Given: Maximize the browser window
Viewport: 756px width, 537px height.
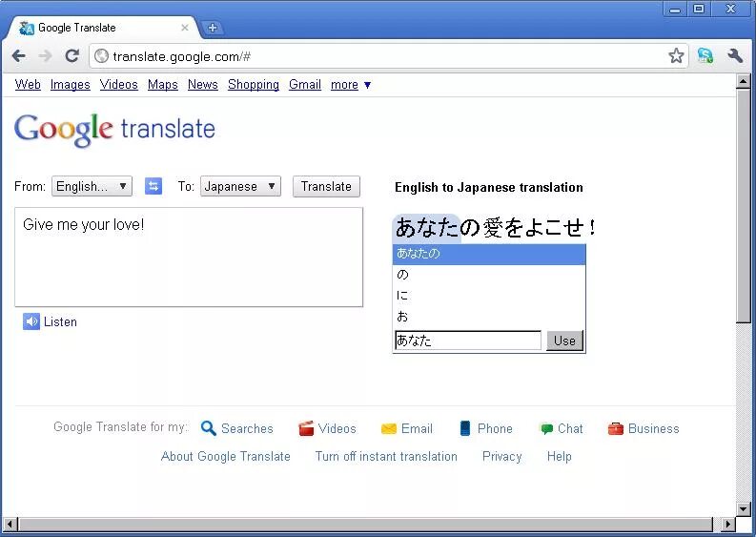Looking at the screenshot, I should (699, 10).
